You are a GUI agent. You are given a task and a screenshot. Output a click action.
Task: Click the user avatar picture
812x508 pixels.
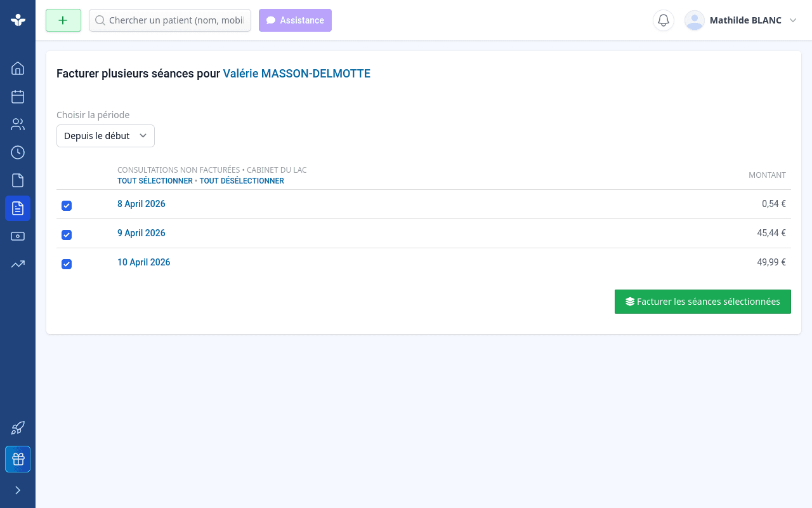pos(695,20)
